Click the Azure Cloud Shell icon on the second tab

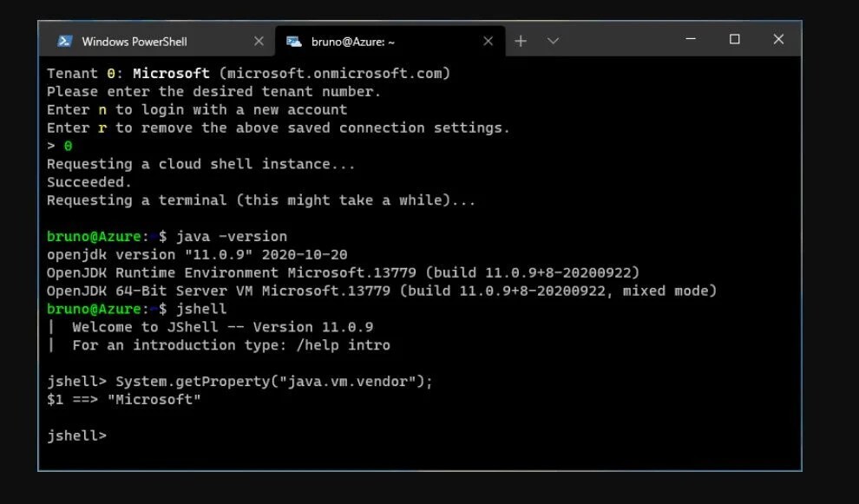point(294,40)
